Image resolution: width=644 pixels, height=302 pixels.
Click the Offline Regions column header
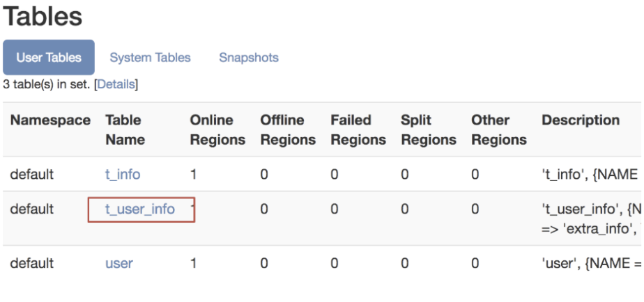click(x=288, y=129)
